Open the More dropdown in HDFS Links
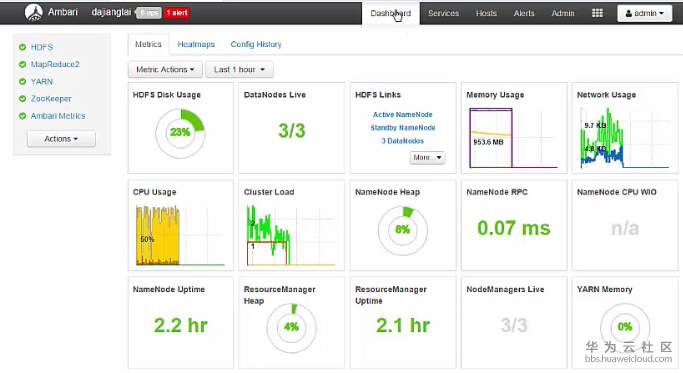The width and height of the screenshot is (683, 373). tap(427, 157)
